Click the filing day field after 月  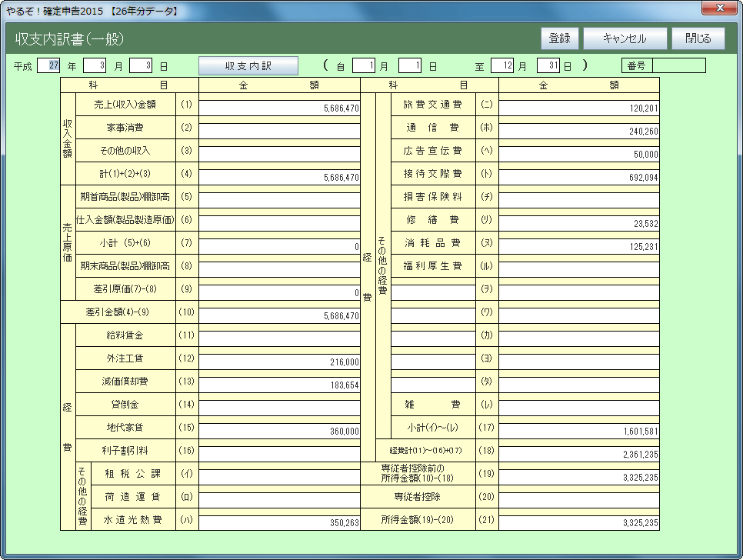click(x=141, y=65)
